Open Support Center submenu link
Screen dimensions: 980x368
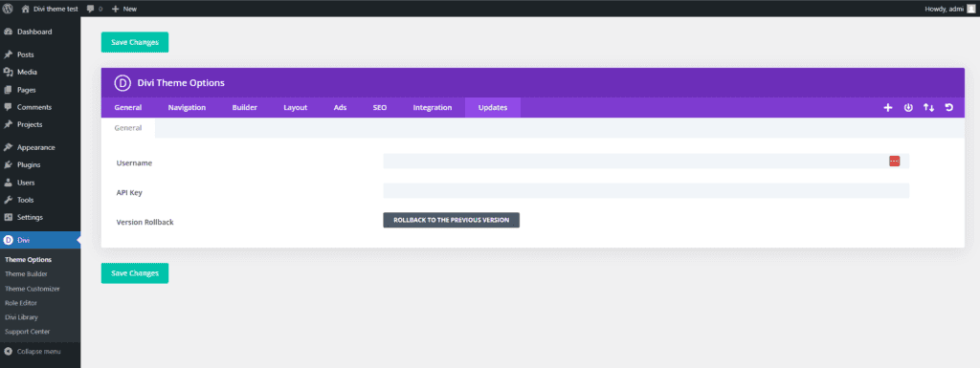coord(27,332)
